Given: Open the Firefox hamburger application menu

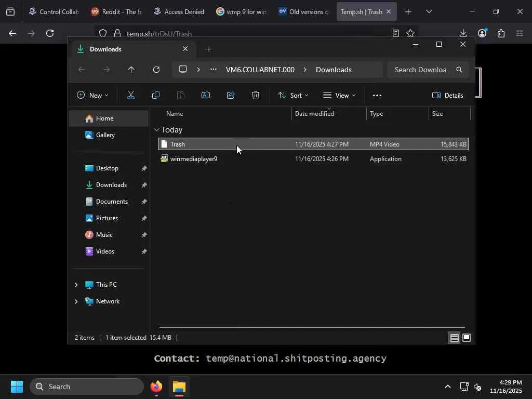Looking at the screenshot, I should click(x=520, y=33).
